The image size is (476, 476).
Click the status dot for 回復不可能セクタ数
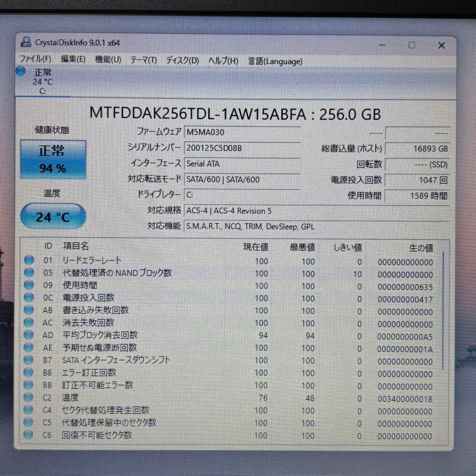28,435
